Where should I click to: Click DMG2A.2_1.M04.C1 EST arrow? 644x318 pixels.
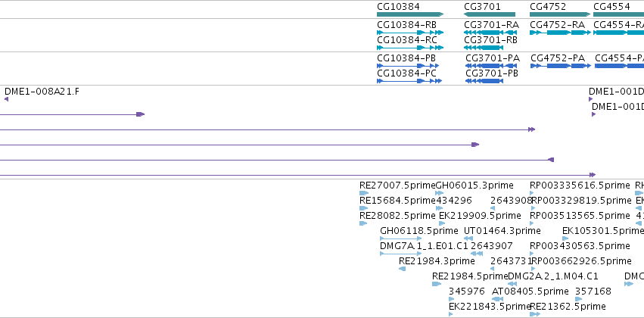pos(512,284)
